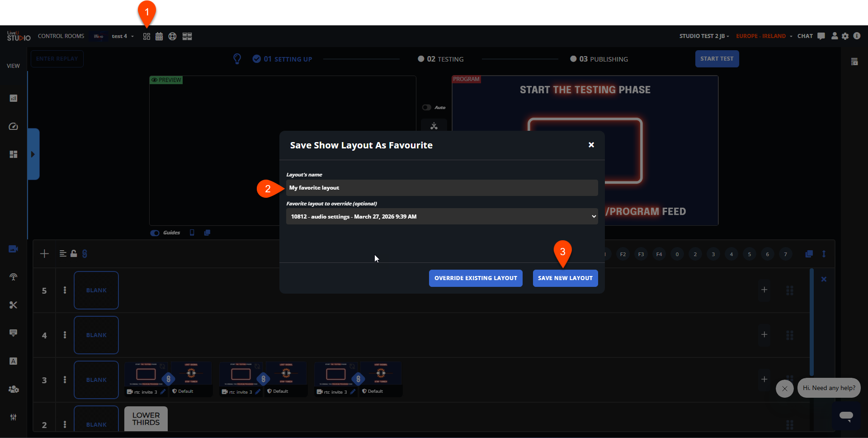Open the audio mixer sliders icon in sidebar
This screenshot has height=438, width=868.
(13, 417)
